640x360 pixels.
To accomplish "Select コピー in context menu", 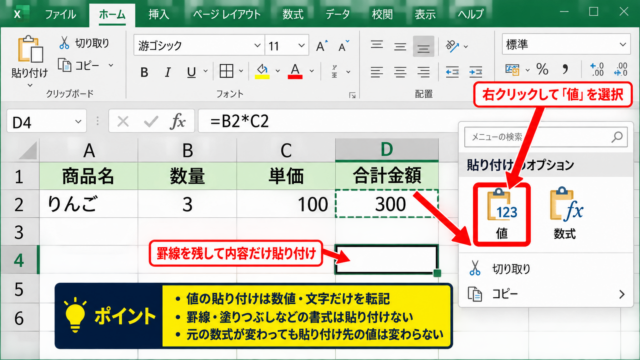I will (x=546, y=294).
